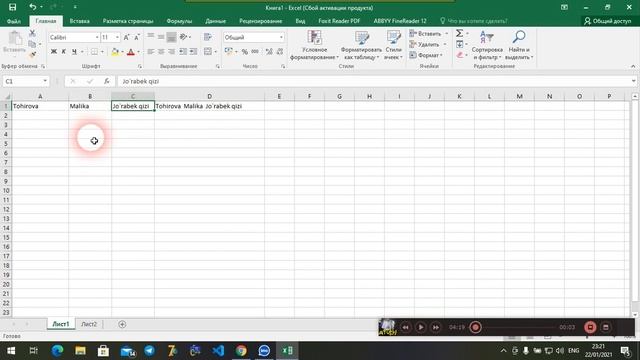Toggle bold (Ж) formatting
Viewport: 640px width, 360px height.
pos(53,51)
